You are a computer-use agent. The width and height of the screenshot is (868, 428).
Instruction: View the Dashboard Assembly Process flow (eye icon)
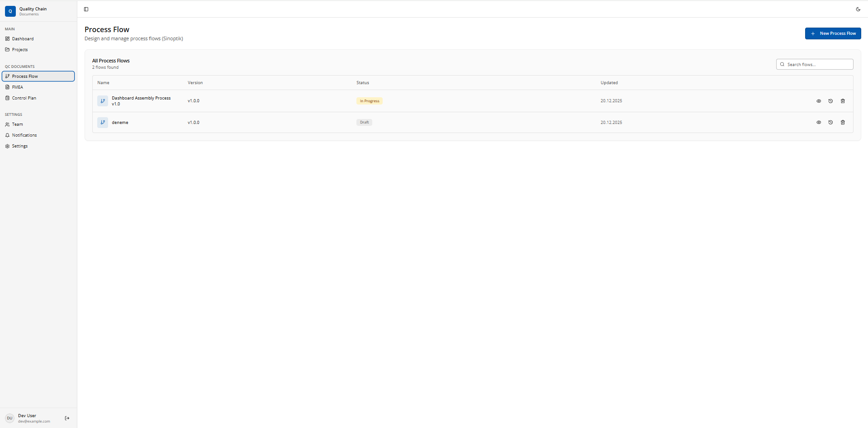tap(819, 101)
